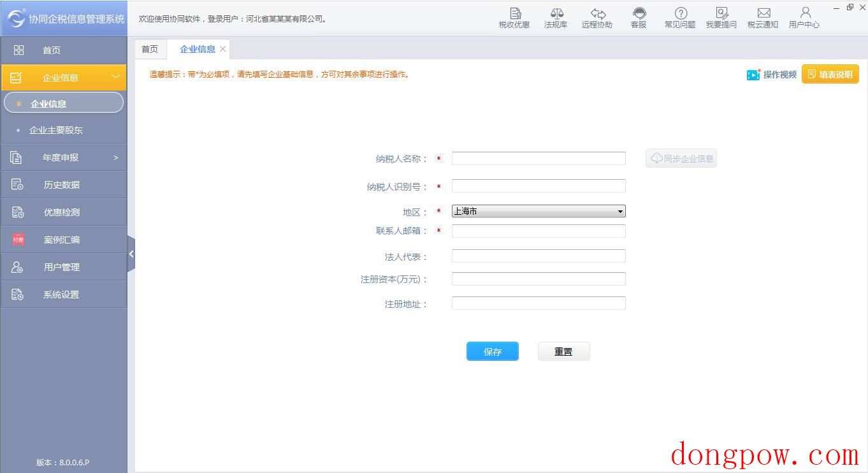Open 税云通知 envelope icon
Viewport: 868px width, 473px height.
pyautogui.click(x=763, y=18)
